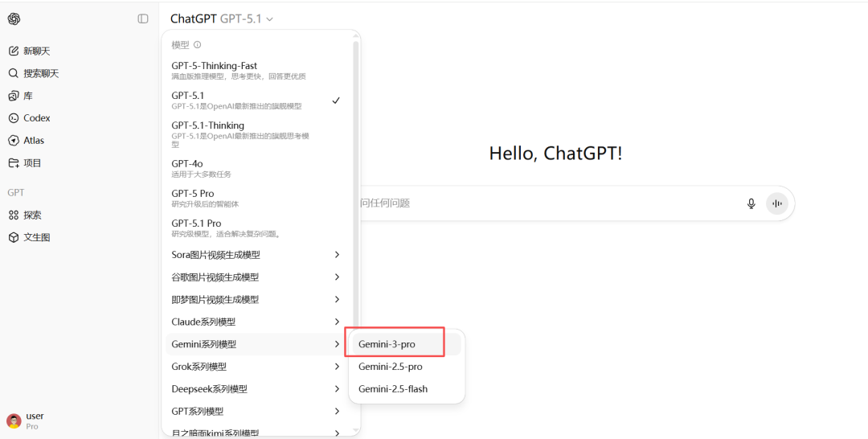Collapse the sidebar with panel icon
Screen dimensions: 868x439
(143, 18)
